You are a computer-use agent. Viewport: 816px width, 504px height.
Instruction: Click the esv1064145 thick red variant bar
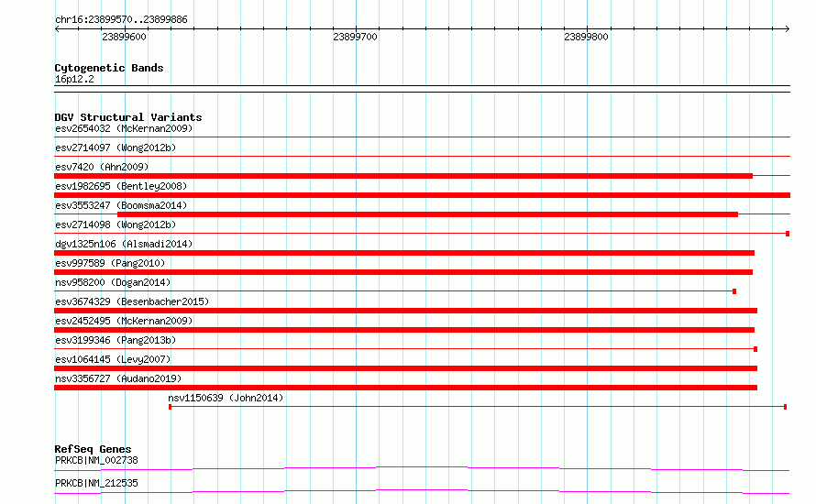coord(405,368)
